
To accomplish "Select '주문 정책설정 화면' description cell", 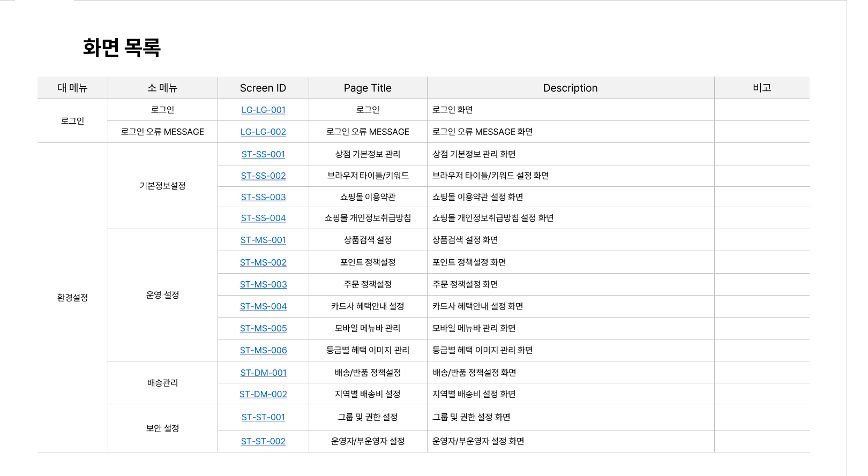I will coord(571,284).
